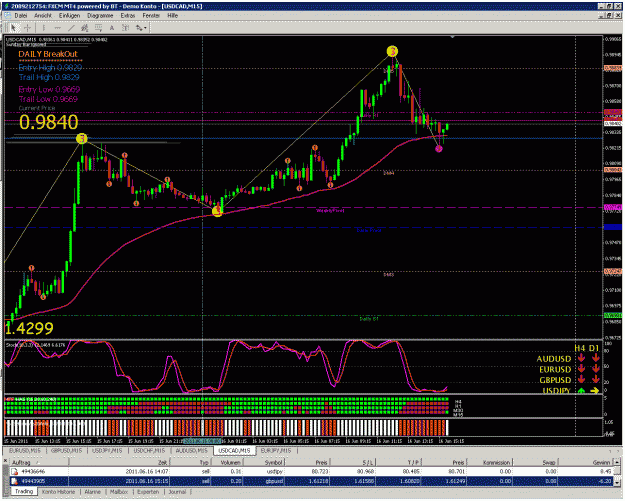
Task: Select the text 'A' tool
Action: pos(112,28)
